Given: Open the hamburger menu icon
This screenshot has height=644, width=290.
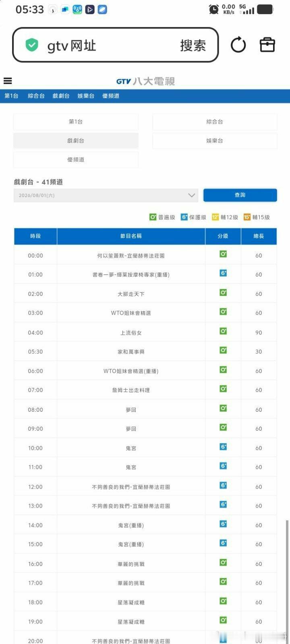Looking at the screenshot, I should (8, 81).
